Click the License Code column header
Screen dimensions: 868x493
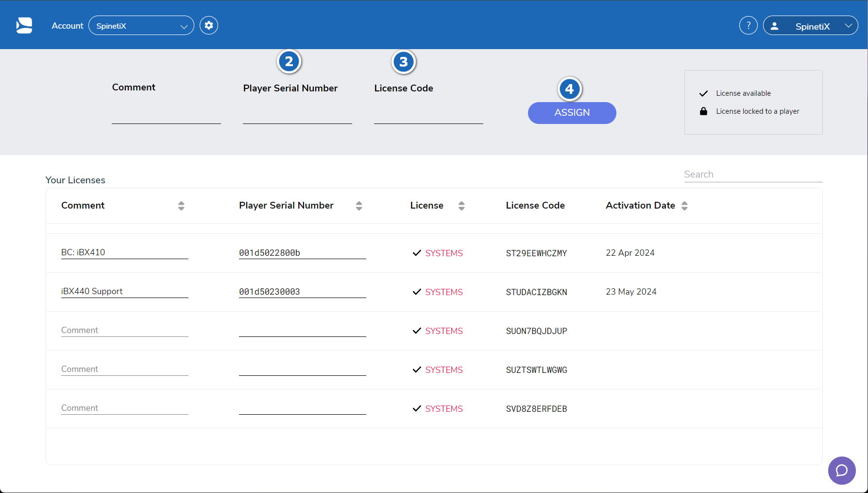(535, 205)
